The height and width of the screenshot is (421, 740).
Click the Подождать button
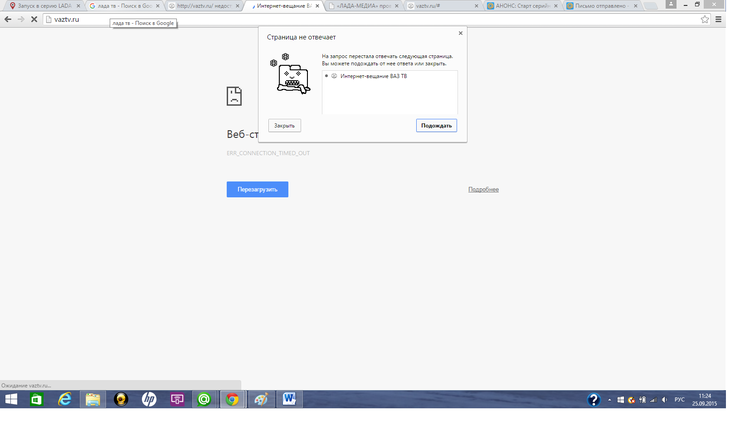(x=437, y=126)
